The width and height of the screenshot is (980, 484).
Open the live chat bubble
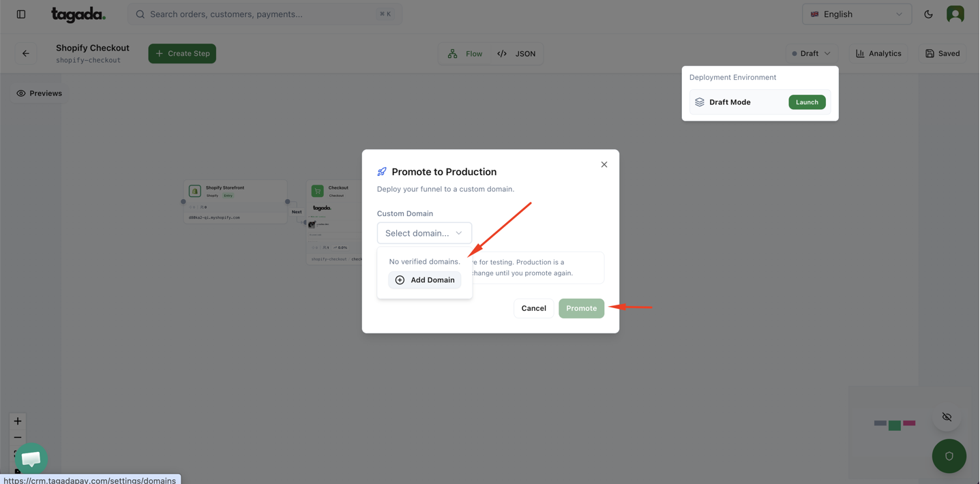[31, 459]
